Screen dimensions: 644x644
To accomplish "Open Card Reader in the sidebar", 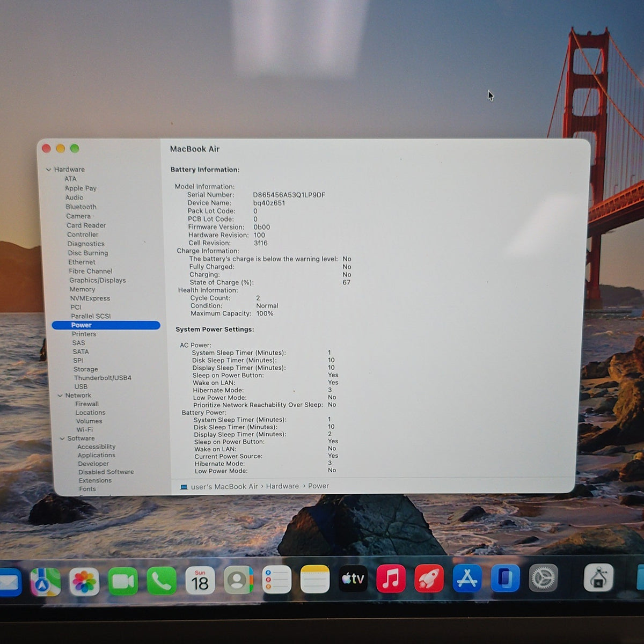I will point(86,225).
